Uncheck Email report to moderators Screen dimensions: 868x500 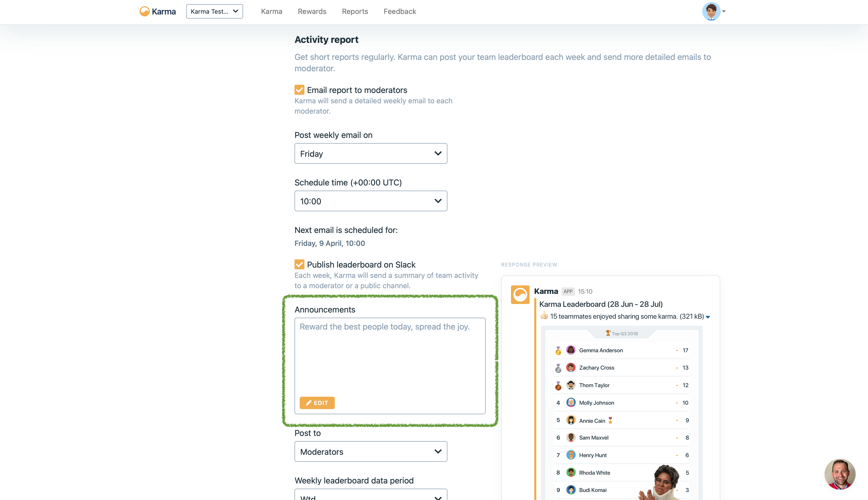click(299, 90)
